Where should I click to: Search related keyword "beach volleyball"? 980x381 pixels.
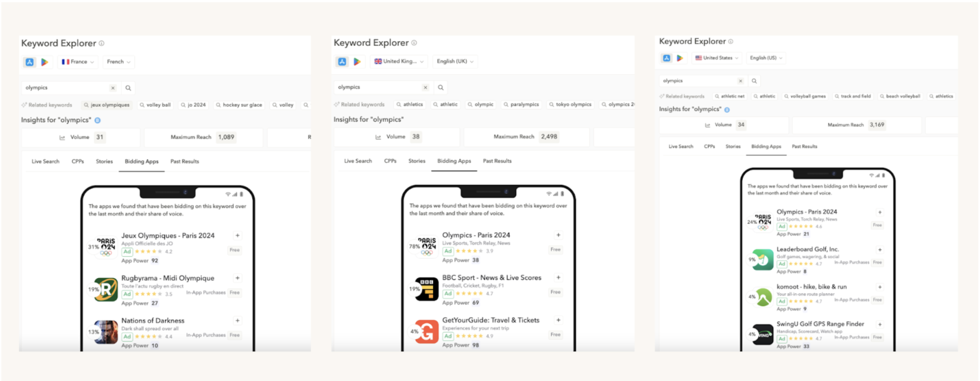pyautogui.click(x=900, y=96)
